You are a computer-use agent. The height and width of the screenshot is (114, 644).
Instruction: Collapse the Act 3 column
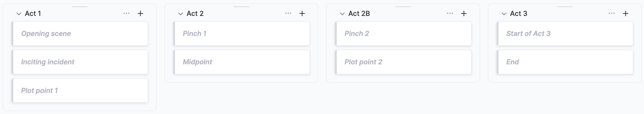pos(504,14)
